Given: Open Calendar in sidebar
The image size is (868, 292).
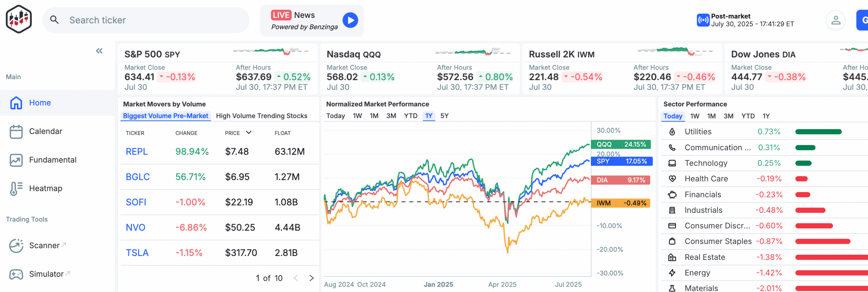Looking at the screenshot, I should point(45,131).
